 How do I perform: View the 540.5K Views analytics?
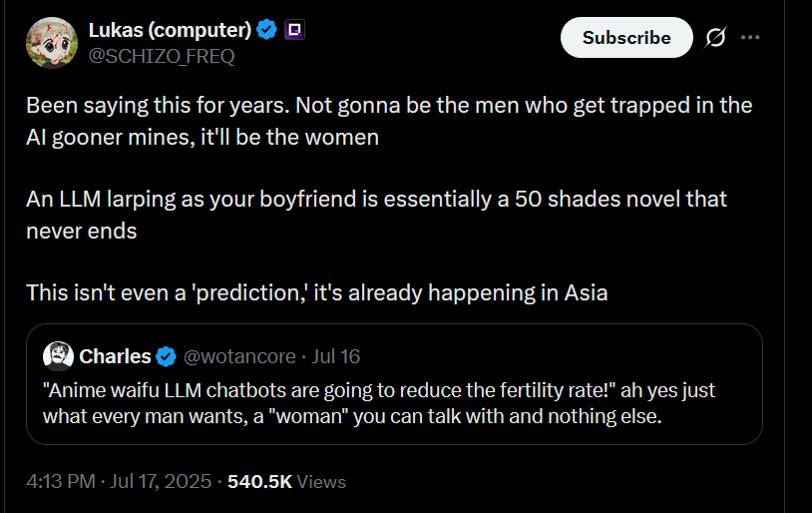pyautogui.click(x=286, y=481)
